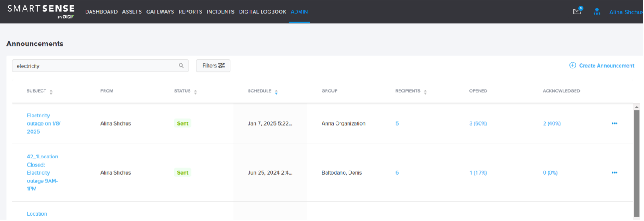The image size is (644, 221).
Task: Navigate to Reports
Action: coord(190,12)
